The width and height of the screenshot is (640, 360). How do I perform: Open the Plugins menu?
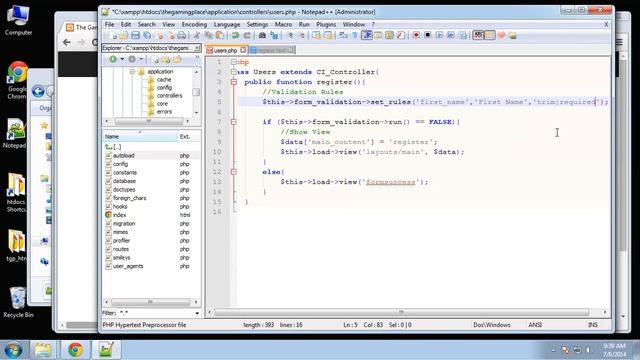(326, 24)
